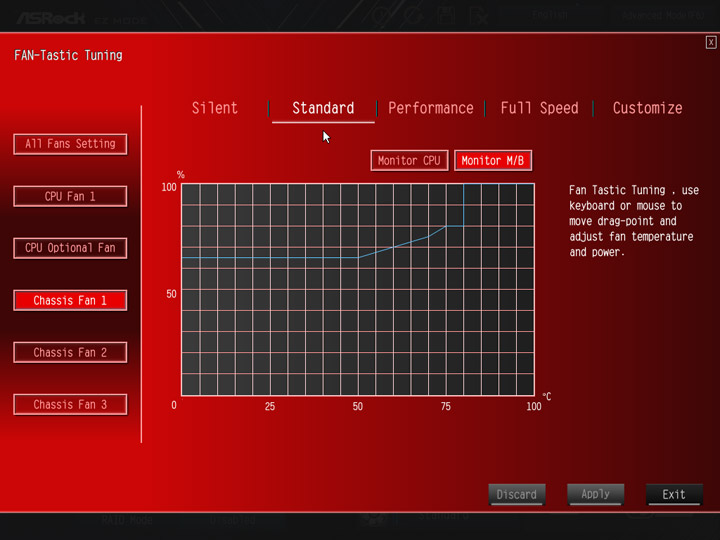Select CPU Fan 1
The image size is (720, 540).
[70, 197]
